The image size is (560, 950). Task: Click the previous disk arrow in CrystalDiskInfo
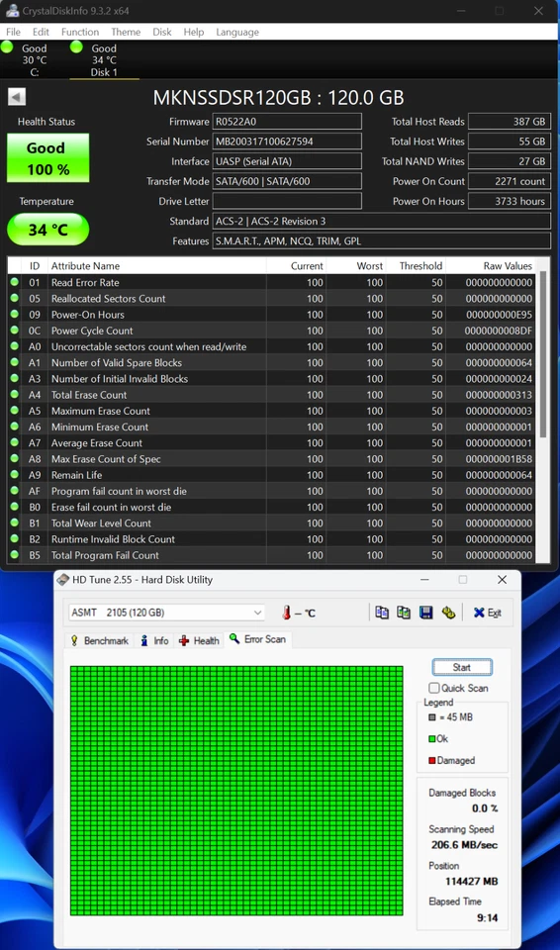pyautogui.click(x=17, y=96)
